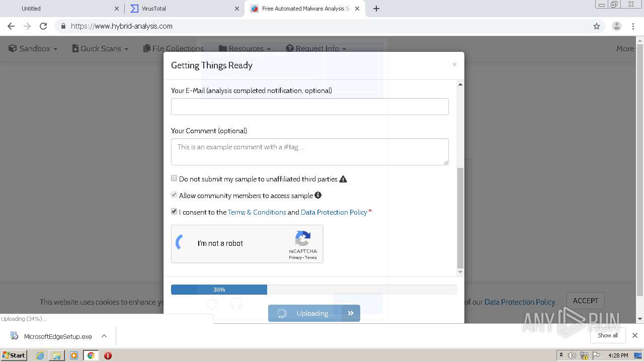This screenshot has width=644, height=362.
Task: Reload the hybrid-analysis page
Action: click(43, 26)
